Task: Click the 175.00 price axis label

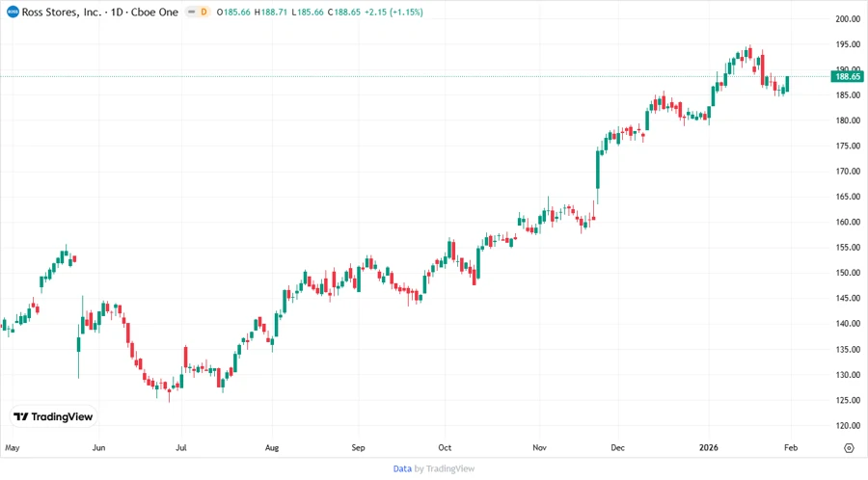Action: (x=848, y=146)
